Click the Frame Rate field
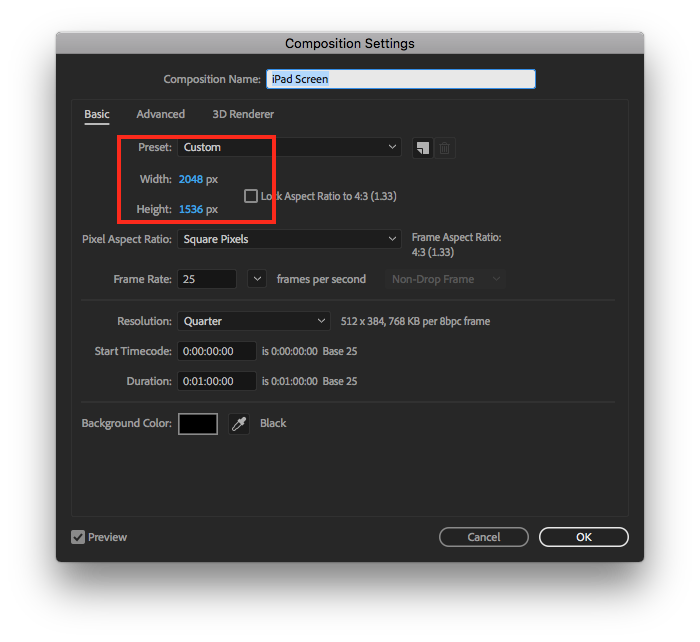 pyautogui.click(x=207, y=279)
